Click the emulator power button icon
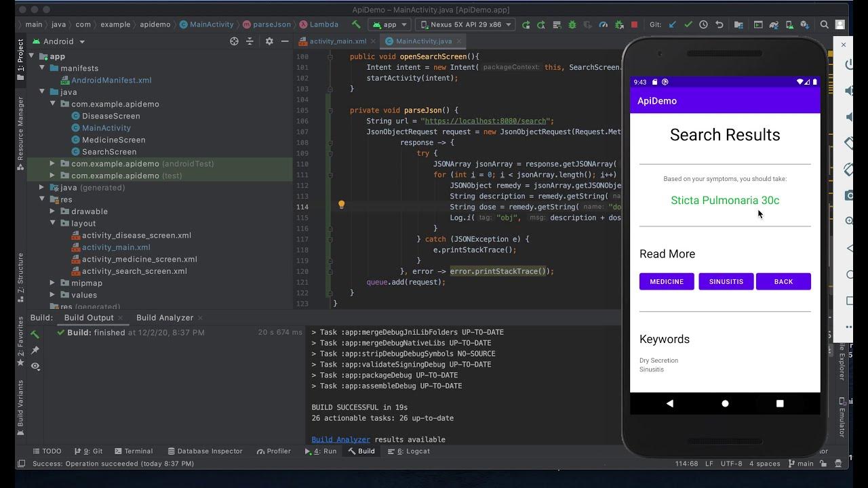 [x=848, y=65]
